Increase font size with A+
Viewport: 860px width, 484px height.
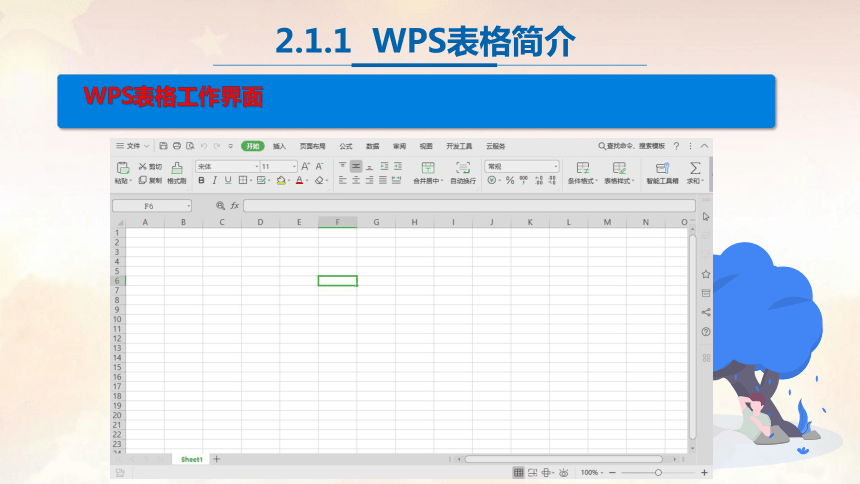pyautogui.click(x=305, y=166)
